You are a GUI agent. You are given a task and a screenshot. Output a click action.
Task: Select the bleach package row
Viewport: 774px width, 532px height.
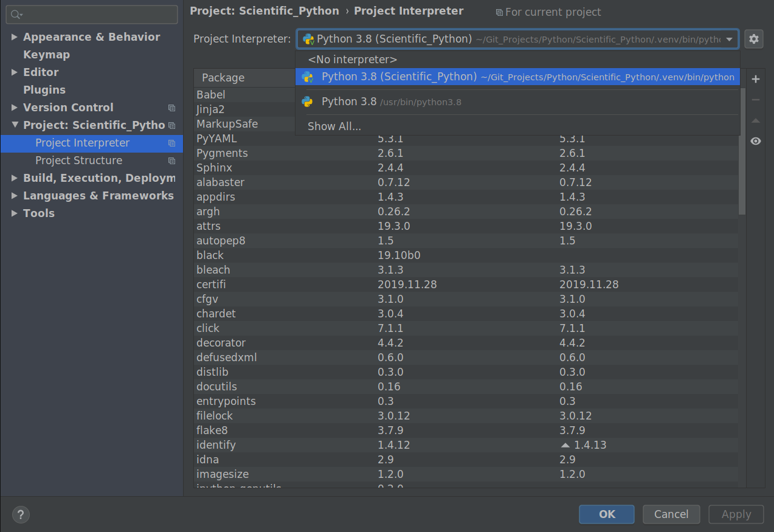pos(467,270)
